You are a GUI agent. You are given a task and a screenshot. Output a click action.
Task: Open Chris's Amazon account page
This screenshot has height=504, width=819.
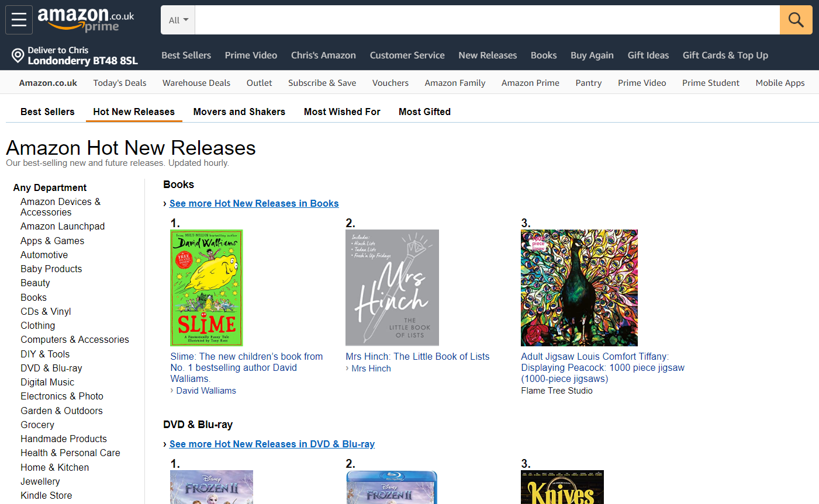[323, 55]
